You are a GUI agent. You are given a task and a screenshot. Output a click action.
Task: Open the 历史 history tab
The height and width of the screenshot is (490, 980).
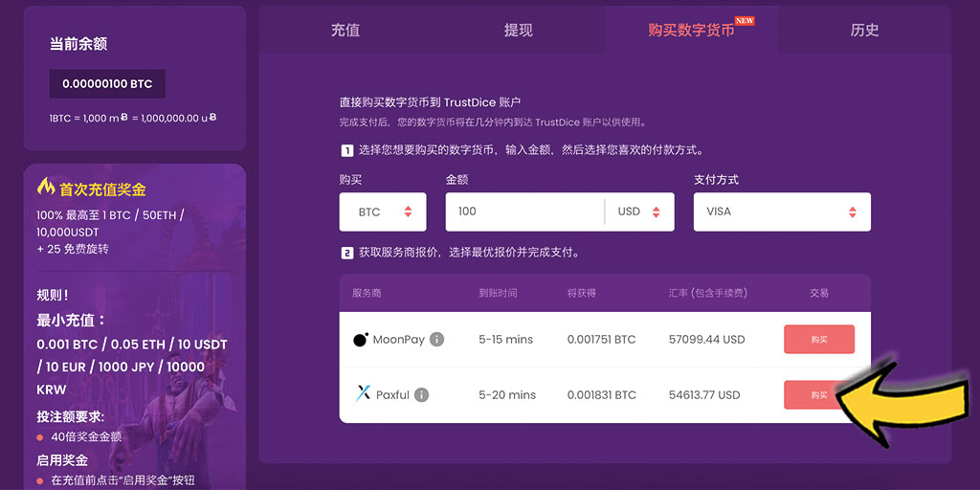click(864, 30)
